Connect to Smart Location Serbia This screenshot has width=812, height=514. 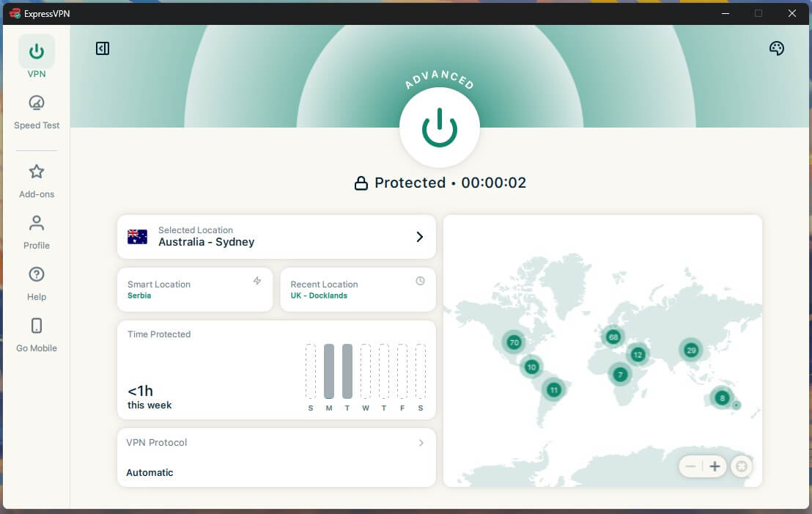195,290
